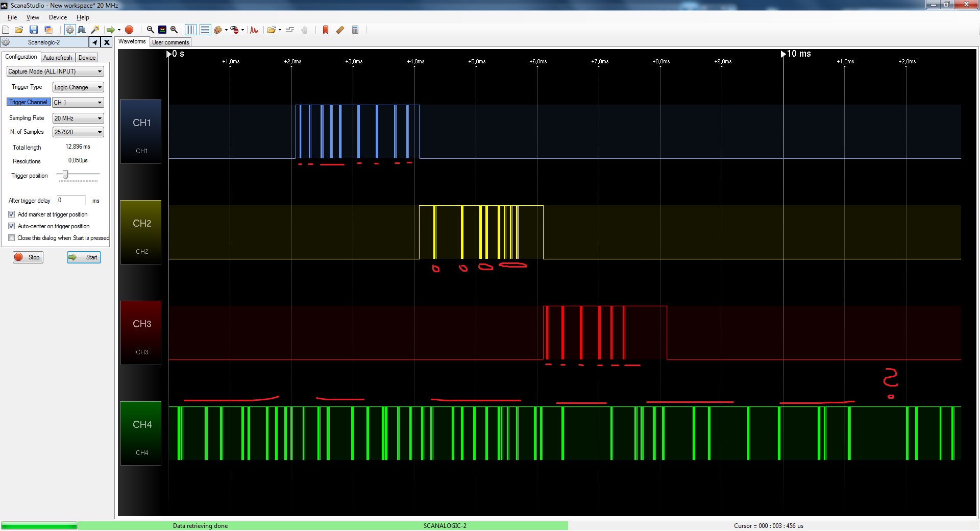Select the CH1 channel label box
980x531 pixels.
(141, 132)
